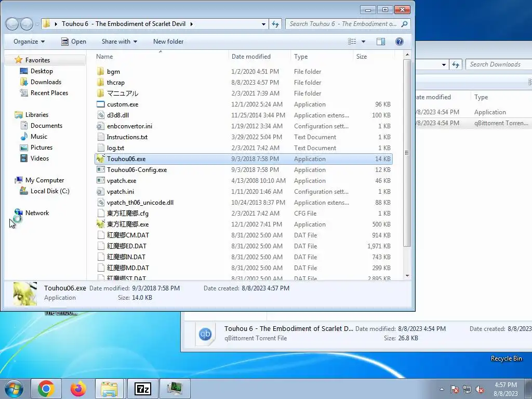Viewport: 532px width, 399px height.
Task: Click the Change your view icon
Action: (352, 42)
